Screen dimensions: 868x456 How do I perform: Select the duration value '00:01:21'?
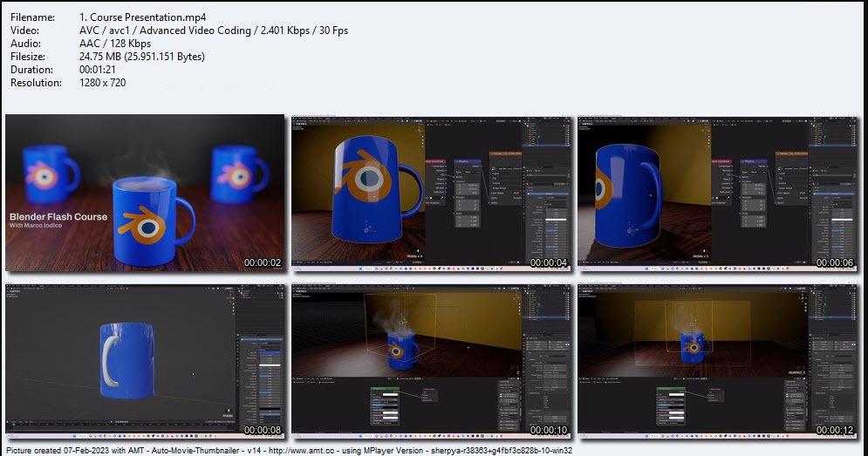98,70
